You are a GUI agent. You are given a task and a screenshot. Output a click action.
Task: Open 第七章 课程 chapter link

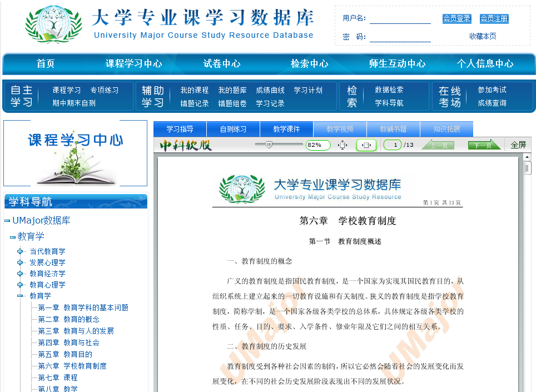[x=57, y=378]
